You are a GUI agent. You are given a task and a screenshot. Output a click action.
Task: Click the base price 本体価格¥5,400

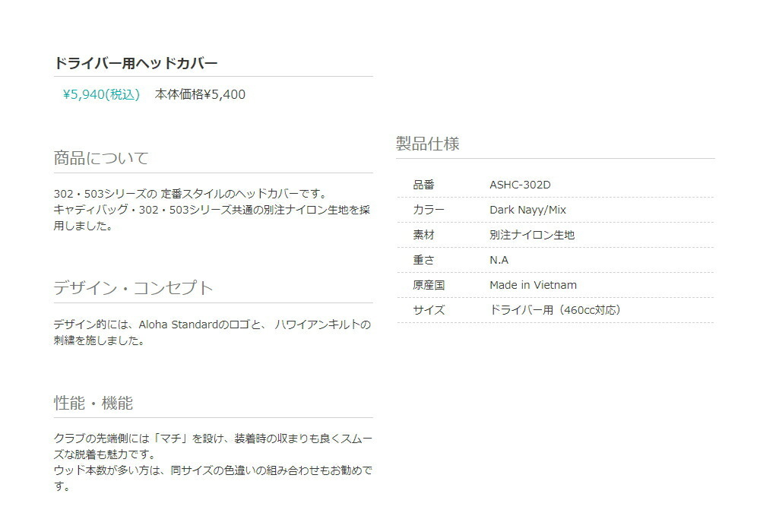click(x=200, y=94)
